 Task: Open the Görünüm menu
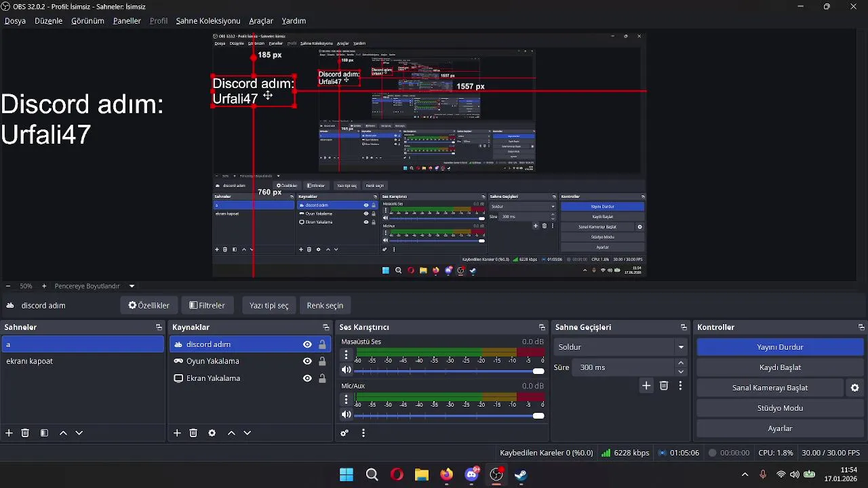point(88,21)
